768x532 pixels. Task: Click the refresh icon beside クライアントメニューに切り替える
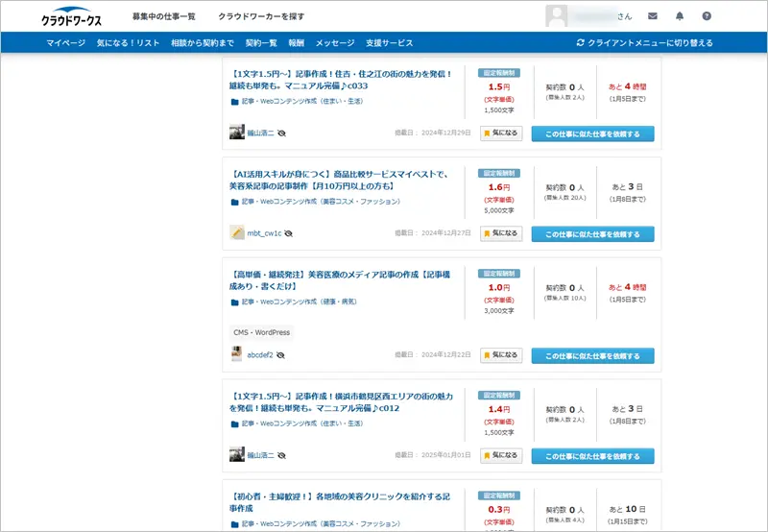[x=580, y=42]
